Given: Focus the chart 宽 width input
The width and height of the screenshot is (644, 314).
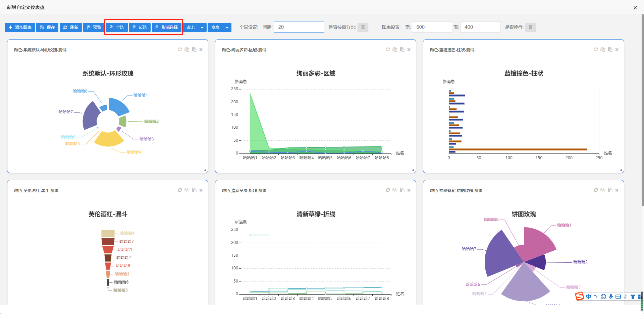Looking at the screenshot, I should point(432,27).
